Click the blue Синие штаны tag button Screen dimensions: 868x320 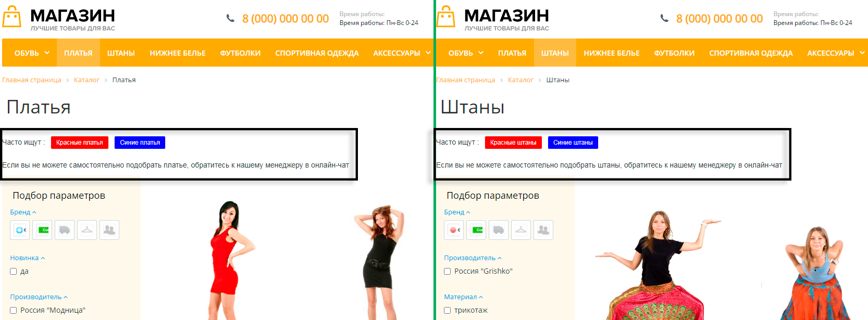click(x=573, y=143)
